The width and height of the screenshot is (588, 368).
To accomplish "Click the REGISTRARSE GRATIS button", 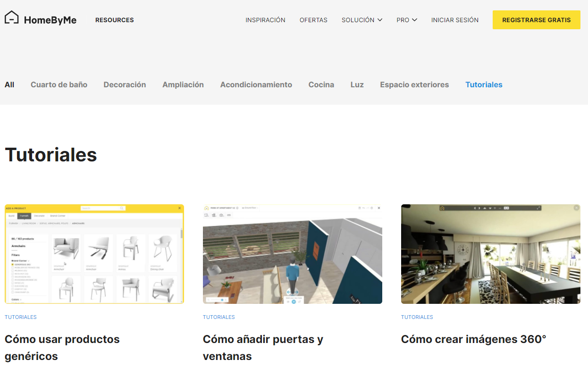I will tap(536, 20).
